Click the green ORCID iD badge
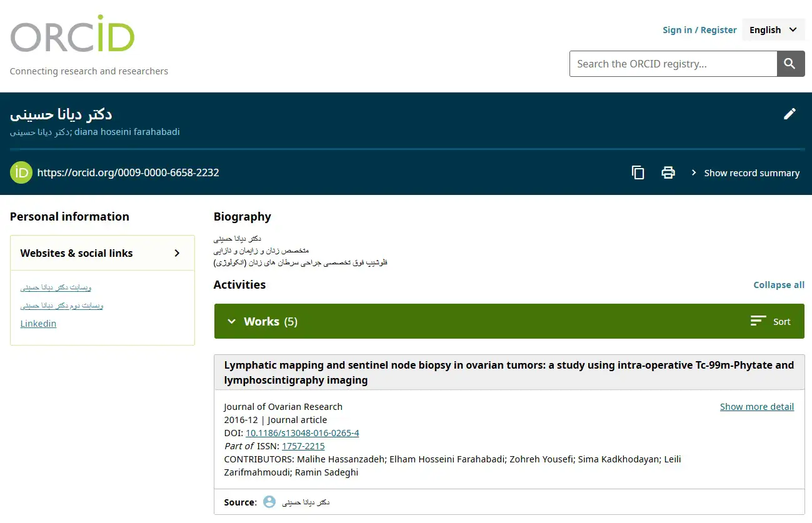812x523 pixels. point(21,172)
